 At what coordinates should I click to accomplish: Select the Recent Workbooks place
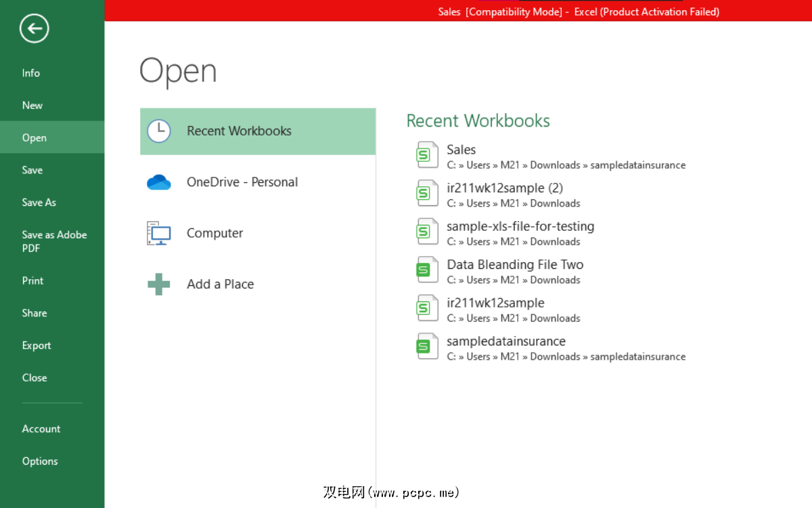[x=258, y=131]
